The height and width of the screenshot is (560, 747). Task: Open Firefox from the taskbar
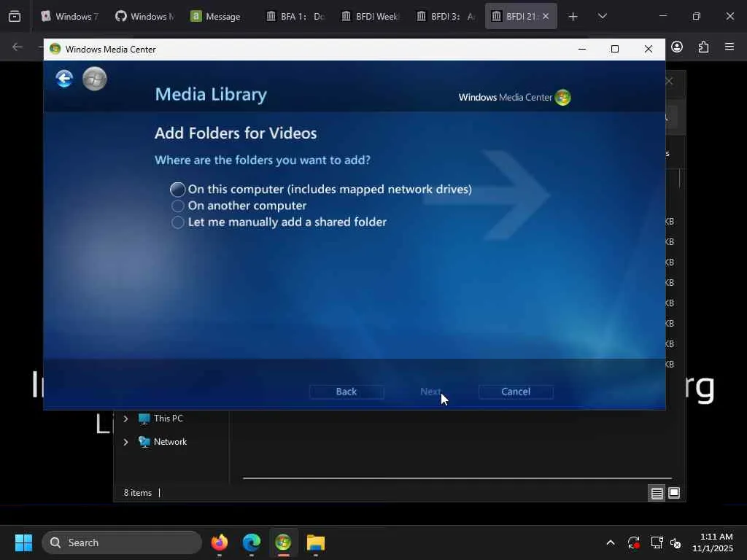220,542
